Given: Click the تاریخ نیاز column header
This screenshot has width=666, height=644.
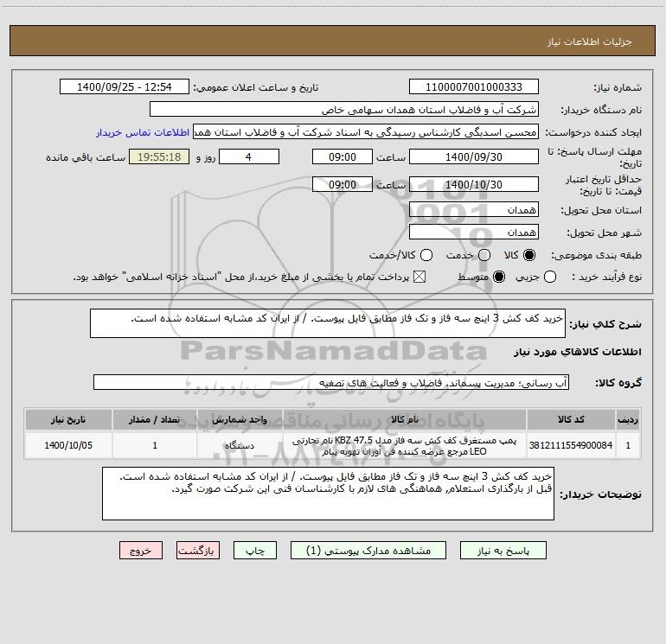Looking at the screenshot, I should click(x=68, y=419).
